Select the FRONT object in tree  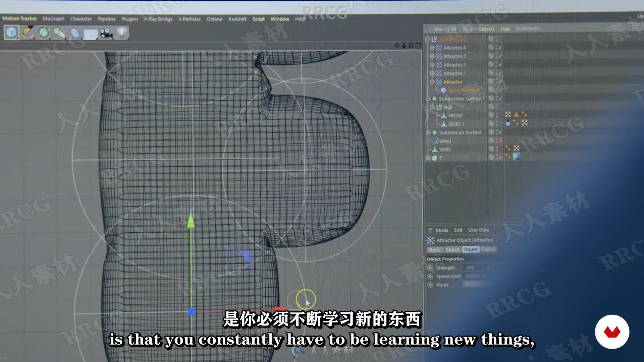455,116
